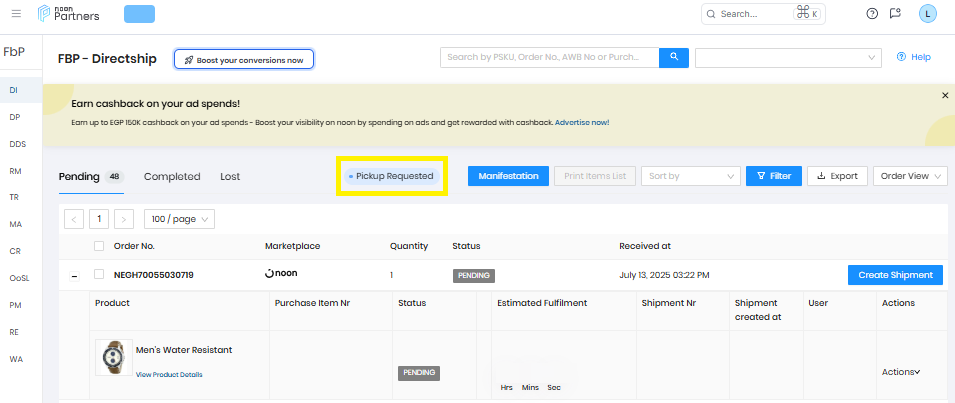Go to the previous page arrow

coord(74,219)
